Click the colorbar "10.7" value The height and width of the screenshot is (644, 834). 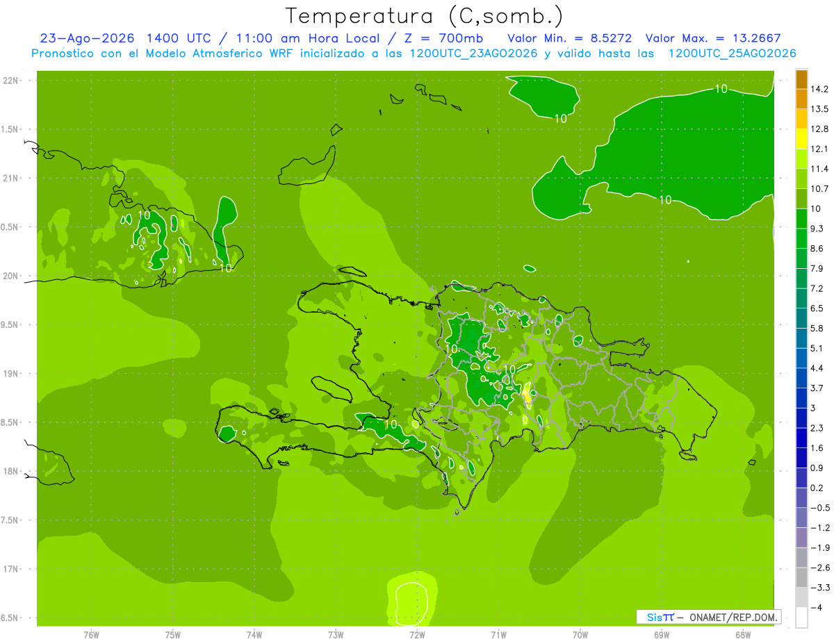pyautogui.click(x=820, y=189)
